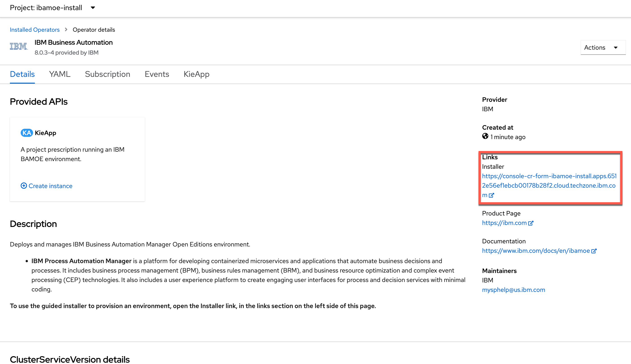
Task: Click the 'Product Page' label
Action: (x=501, y=213)
